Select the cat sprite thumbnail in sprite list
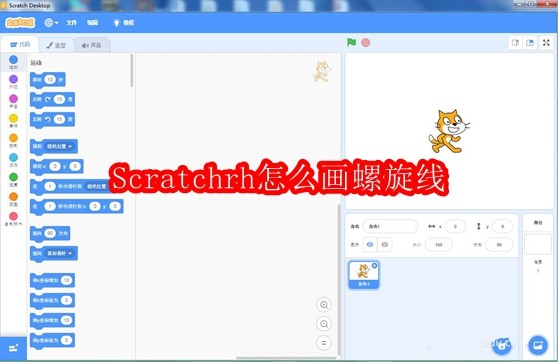This screenshot has height=362, width=558. [363, 275]
